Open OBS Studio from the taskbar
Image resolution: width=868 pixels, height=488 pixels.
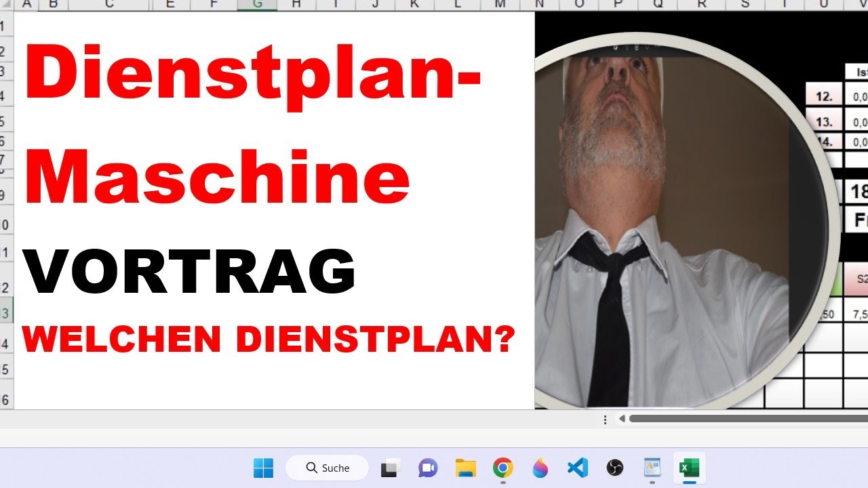click(x=614, y=468)
